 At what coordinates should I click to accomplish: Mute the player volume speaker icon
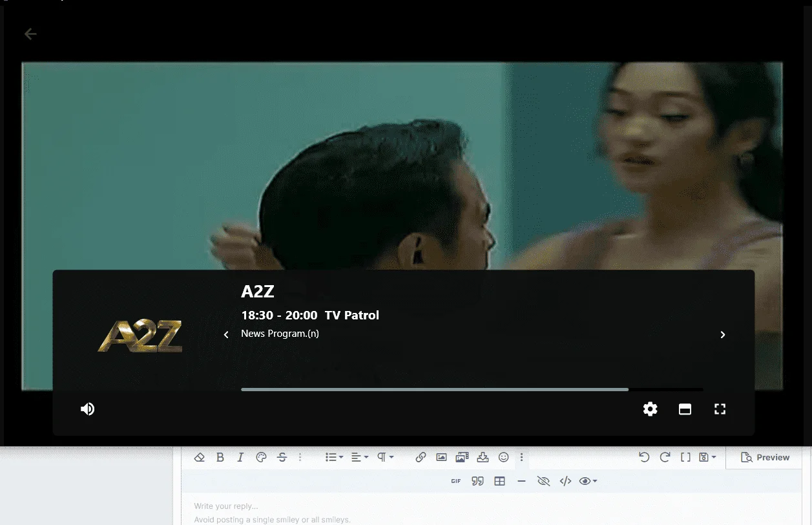coord(88,409)
